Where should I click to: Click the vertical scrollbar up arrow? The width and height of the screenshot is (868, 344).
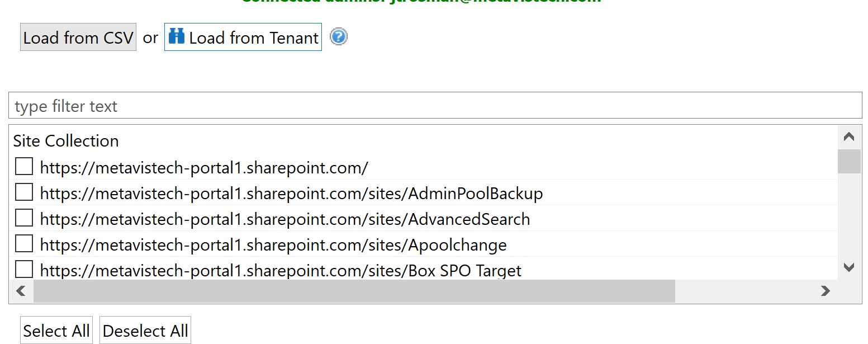pos(849,137)
